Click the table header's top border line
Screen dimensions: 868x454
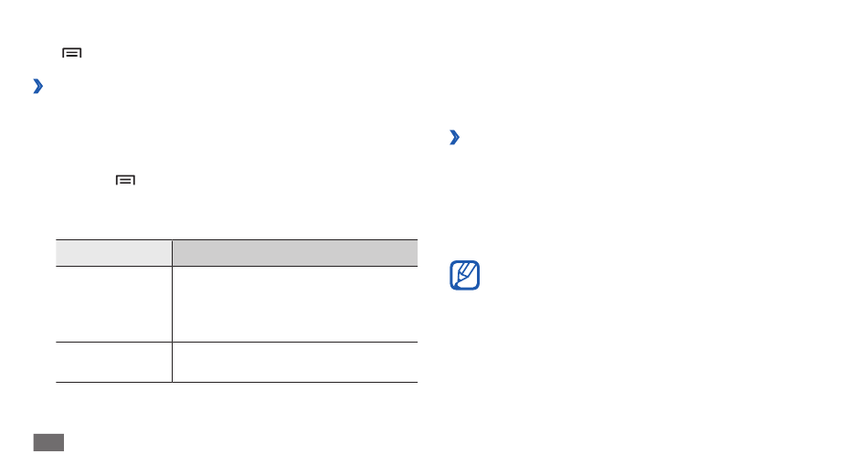pos(237,239)
